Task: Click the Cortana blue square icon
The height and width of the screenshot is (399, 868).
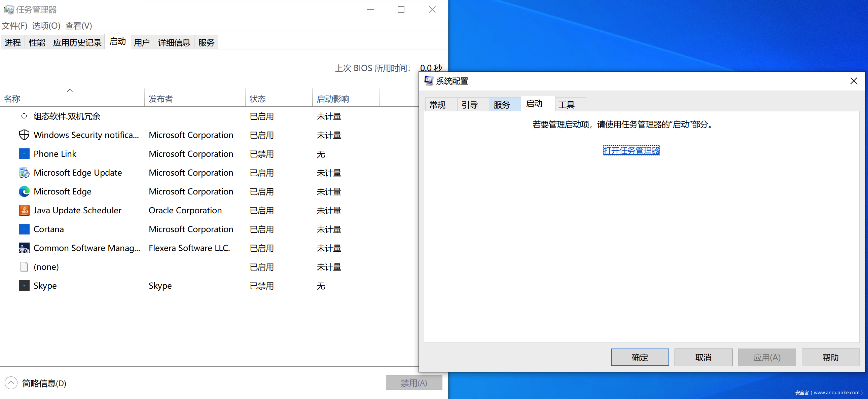Action: click(24, 229)
